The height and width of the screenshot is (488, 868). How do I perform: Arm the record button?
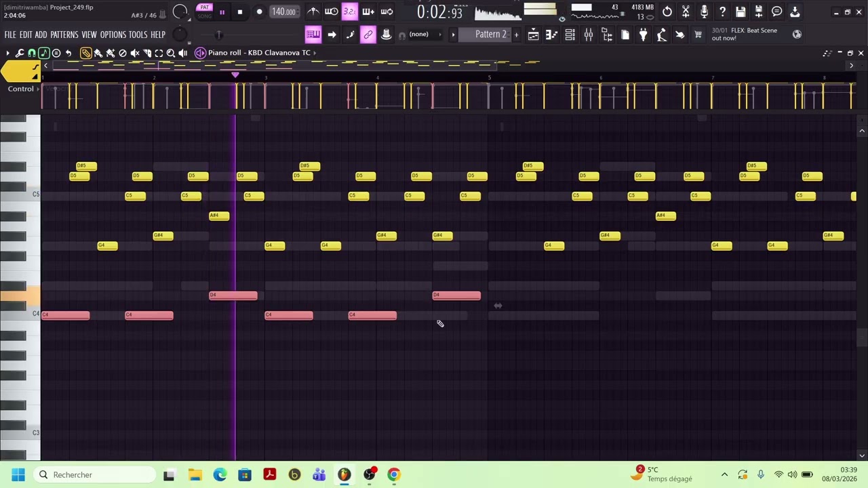coord(259,12)
